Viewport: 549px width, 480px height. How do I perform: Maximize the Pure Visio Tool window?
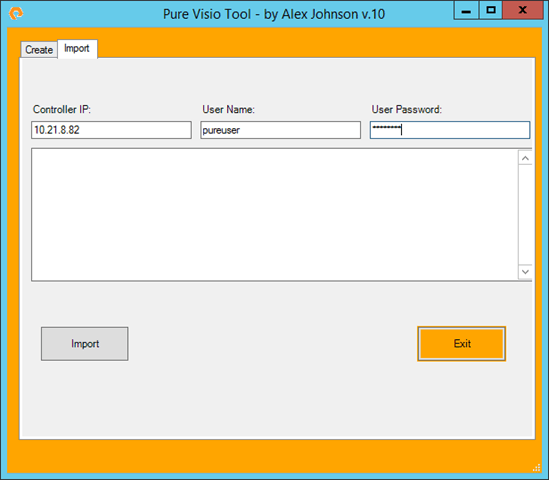pyautogui.click(x=491, y=10)
